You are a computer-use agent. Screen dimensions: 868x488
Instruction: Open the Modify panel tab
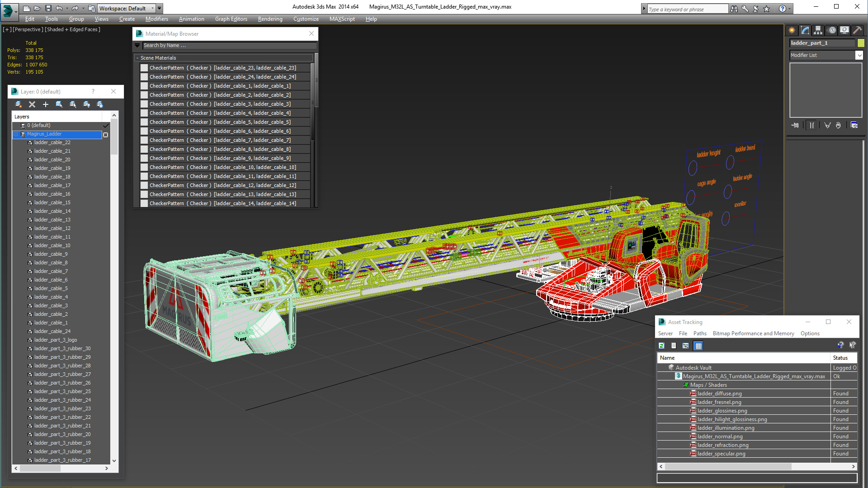click(805, 30)
